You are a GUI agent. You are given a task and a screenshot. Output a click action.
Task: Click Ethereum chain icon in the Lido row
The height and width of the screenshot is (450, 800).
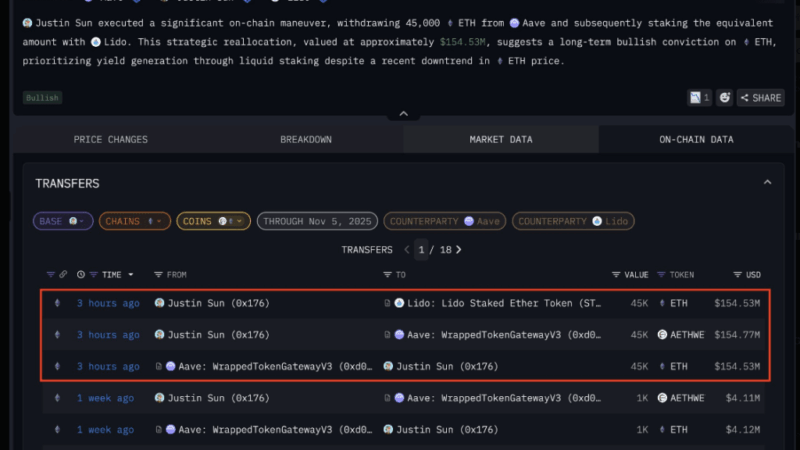pyautogui.click(x=57, y=303)
